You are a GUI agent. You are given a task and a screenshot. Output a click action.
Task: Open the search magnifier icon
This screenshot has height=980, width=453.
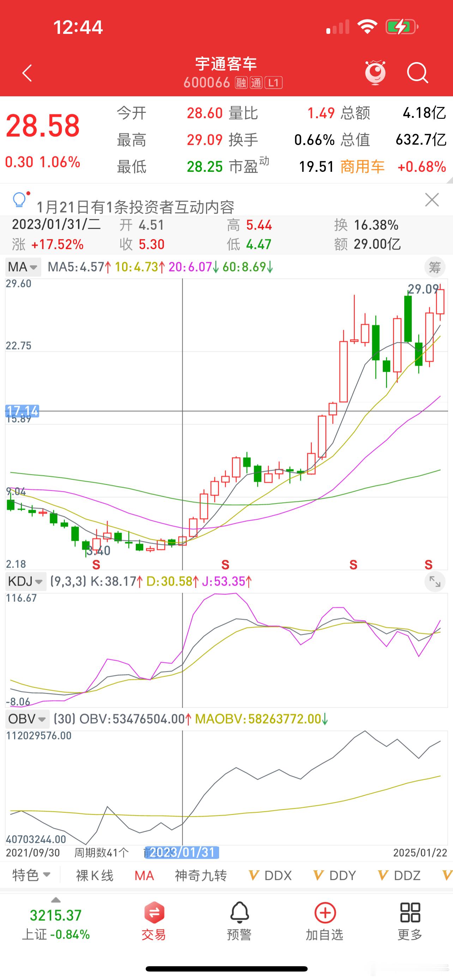pos(417,73)
